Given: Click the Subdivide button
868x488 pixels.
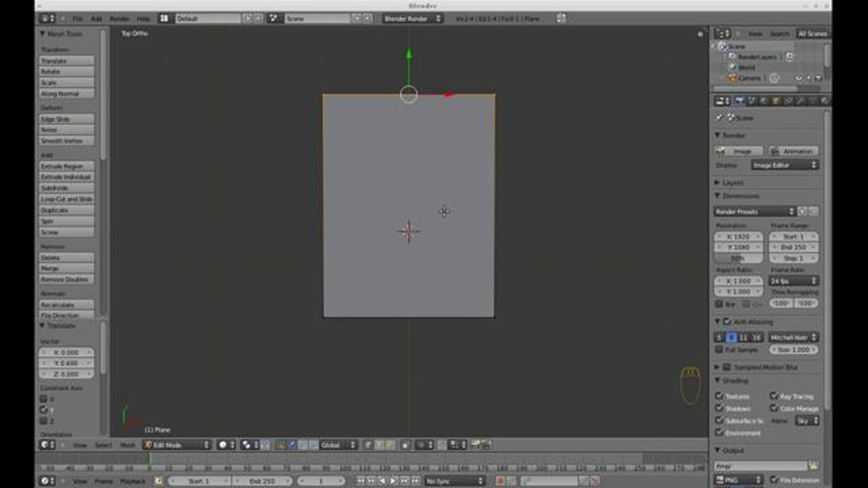Looking at the screenshot, I should coord(67,188).
